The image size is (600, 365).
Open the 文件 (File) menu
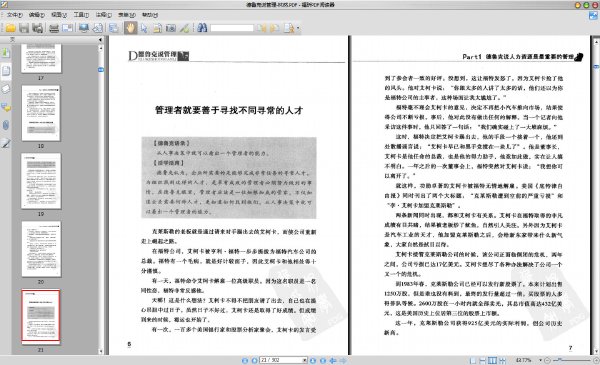point(15,15)
